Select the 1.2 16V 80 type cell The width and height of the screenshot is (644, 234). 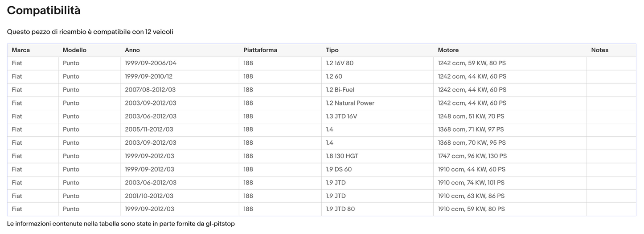pos(340,63)
